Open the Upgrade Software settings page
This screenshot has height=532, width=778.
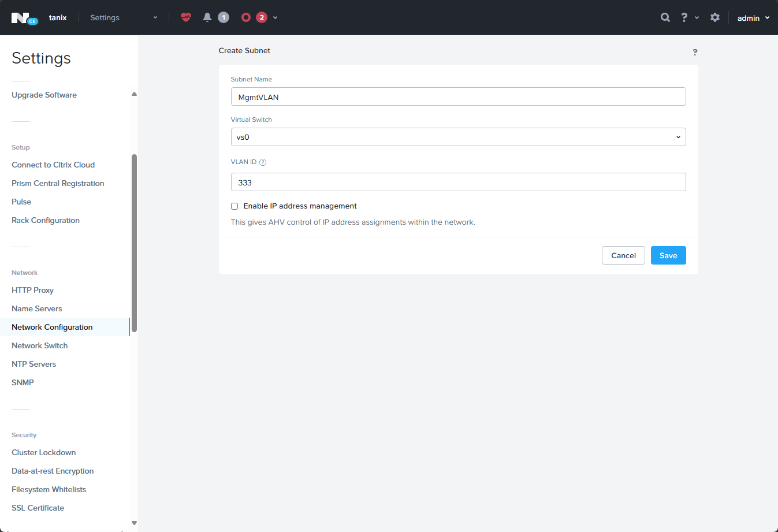click(x=44, y=95)
